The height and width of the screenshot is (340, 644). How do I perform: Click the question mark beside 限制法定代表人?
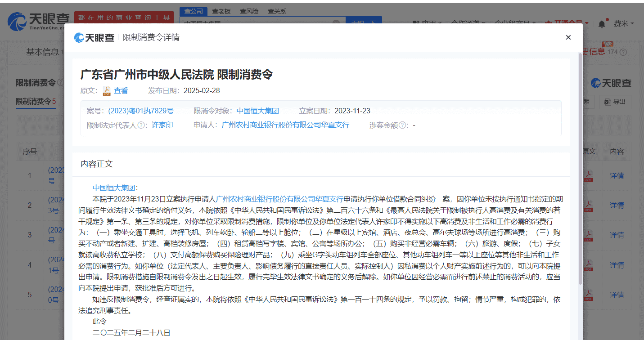(x=141, y=125)
